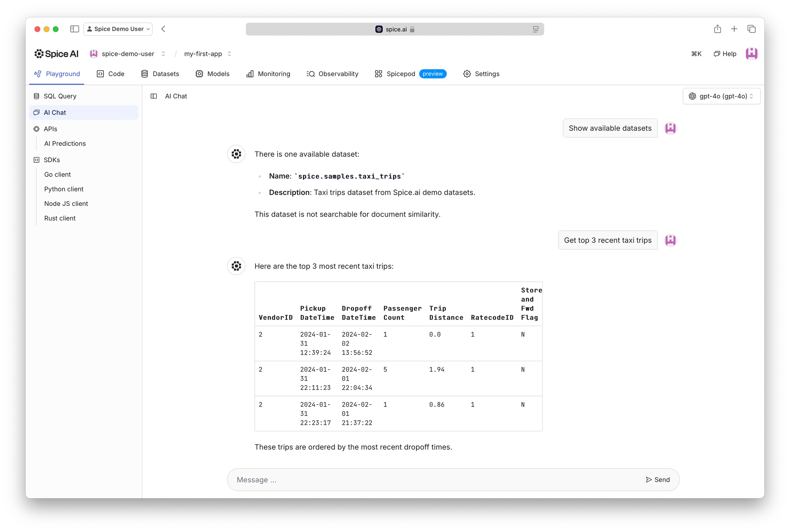Show the tab overview icon
The height and width of the screenshot is (532, 790).
[751, 29]
